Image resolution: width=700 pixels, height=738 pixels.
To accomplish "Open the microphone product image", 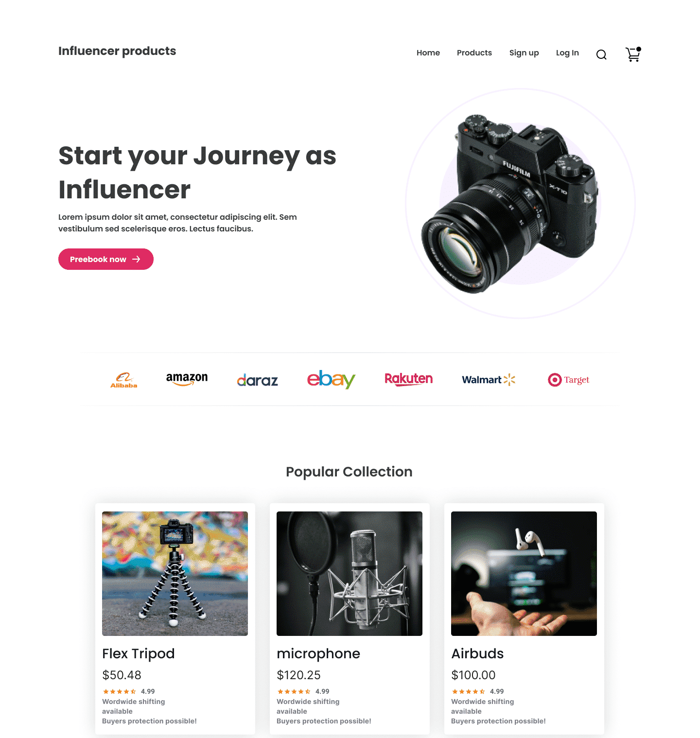I will coord(350,574).
